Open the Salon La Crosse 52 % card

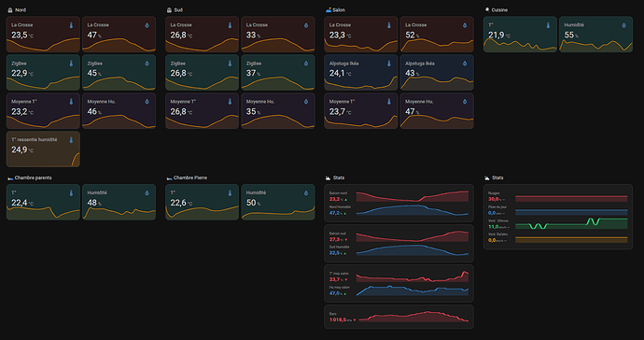coord(437,35)
